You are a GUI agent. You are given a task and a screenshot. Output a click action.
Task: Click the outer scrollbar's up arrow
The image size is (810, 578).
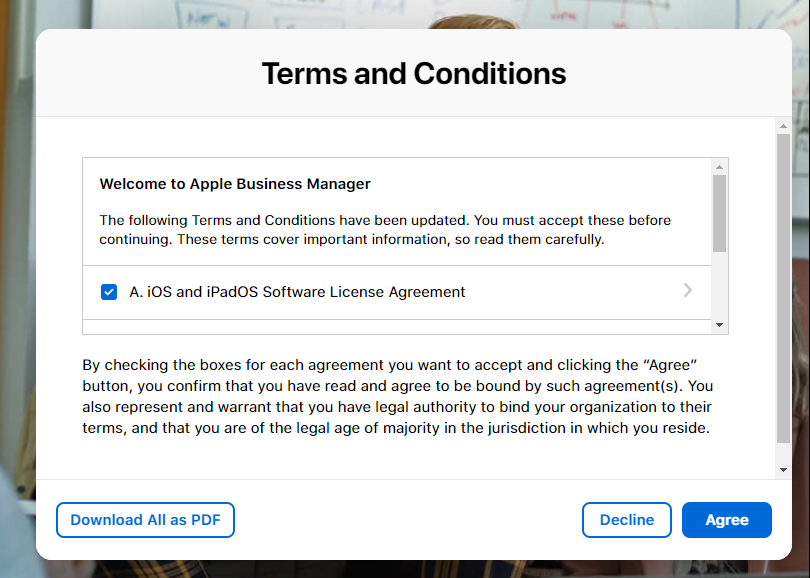pyautogui.click(x=781, y=128)
